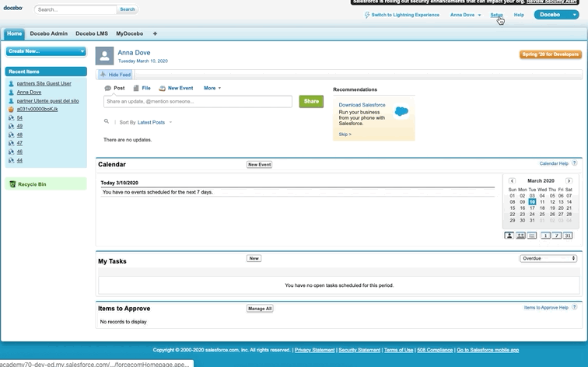Open recent item 54
Viewport: 588px width, 367px height.
tap(19, 117)
